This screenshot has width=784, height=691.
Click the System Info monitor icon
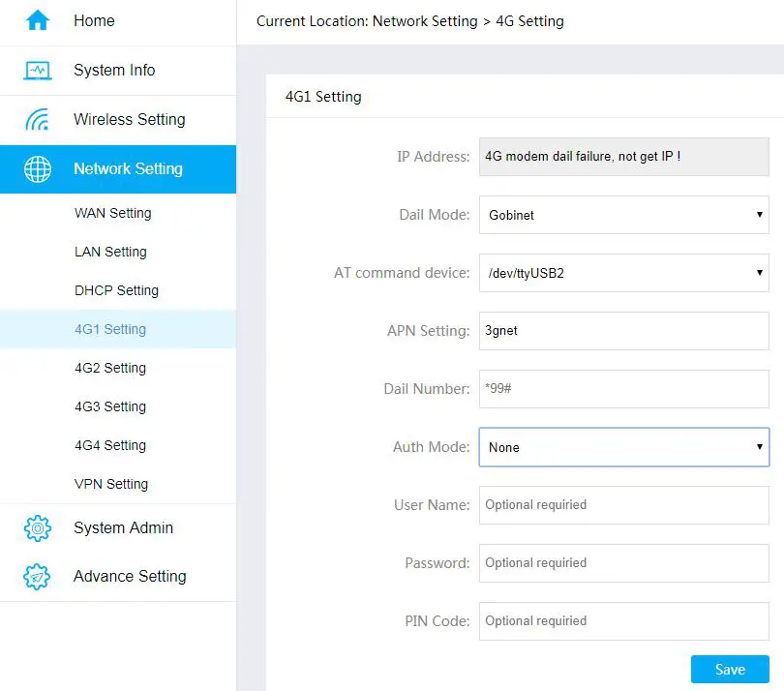[38, 71]
